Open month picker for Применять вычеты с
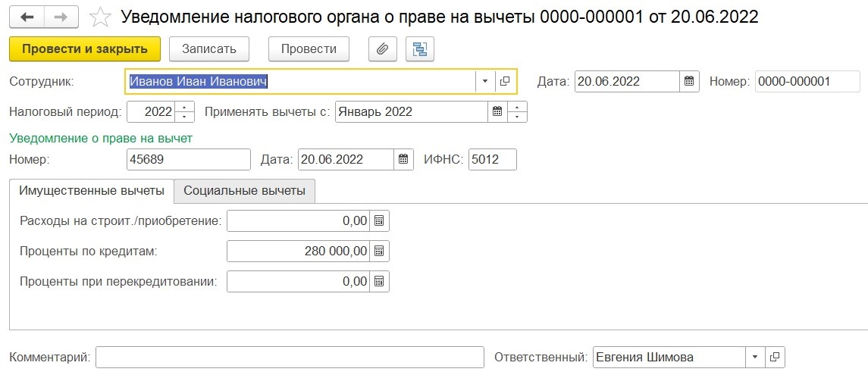Viewport: 868px width, 375px height. 497,111
